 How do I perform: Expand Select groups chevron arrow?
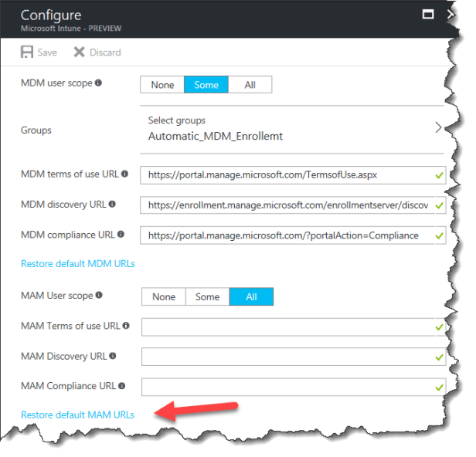click(x=438, y=127)
